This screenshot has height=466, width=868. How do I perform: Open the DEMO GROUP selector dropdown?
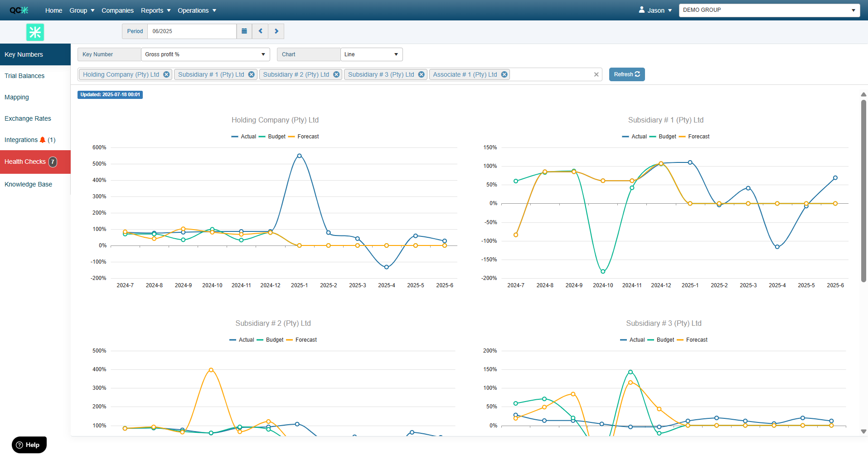point(769,10)
